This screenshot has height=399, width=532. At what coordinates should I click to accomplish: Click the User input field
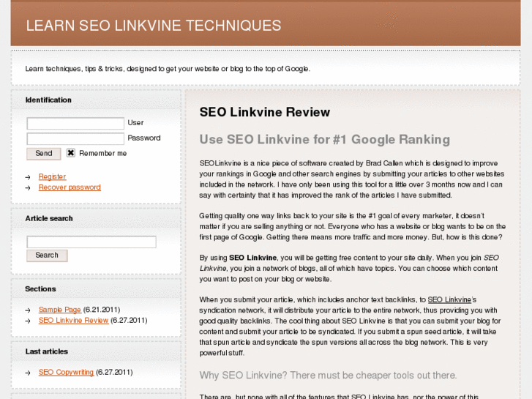point(75,123)
